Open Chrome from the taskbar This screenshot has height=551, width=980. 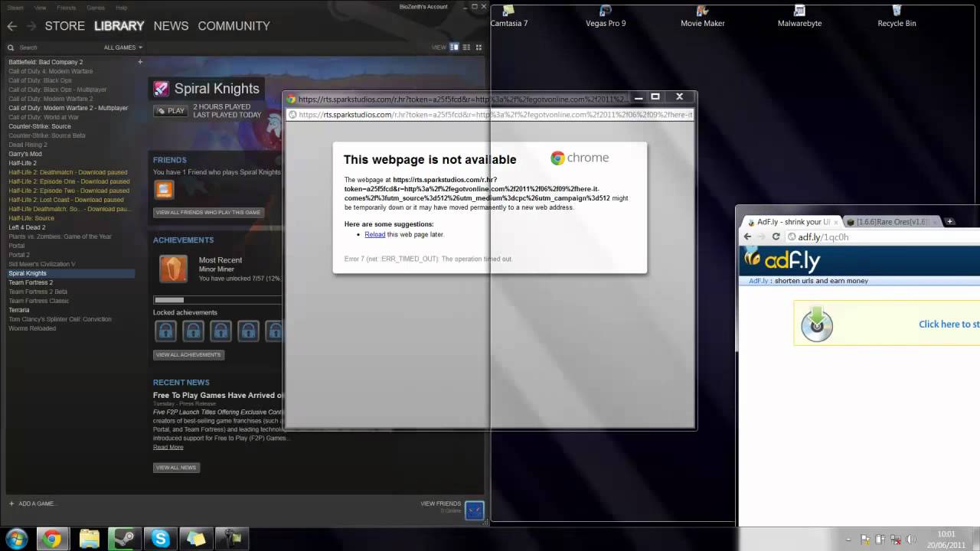(x=52, y=539)
